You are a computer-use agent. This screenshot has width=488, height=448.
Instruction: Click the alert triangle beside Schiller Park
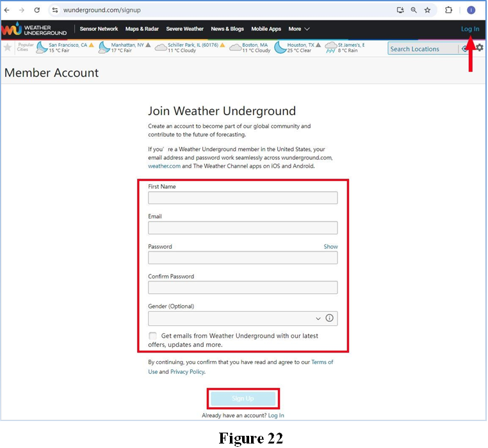point(222,45)
